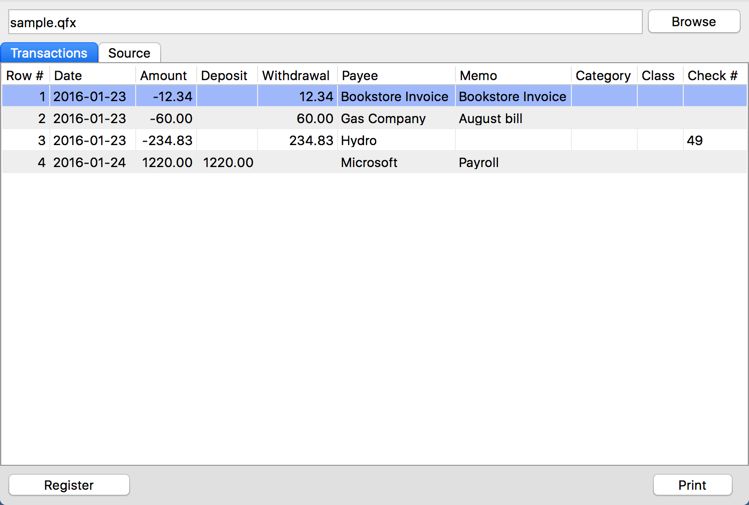
Task: Select row number 4 cell
Action: click(25, 162)
